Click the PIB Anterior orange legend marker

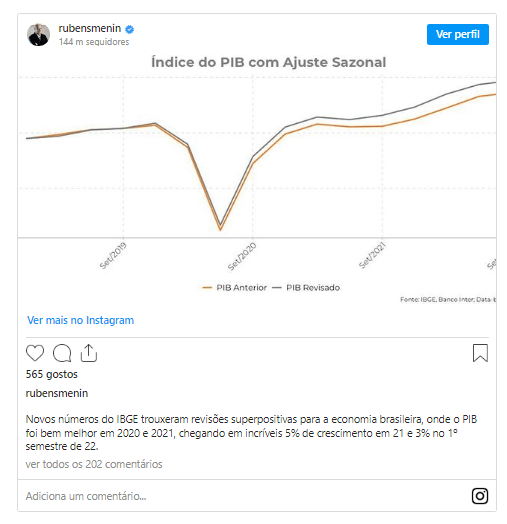tap(207, 288)
